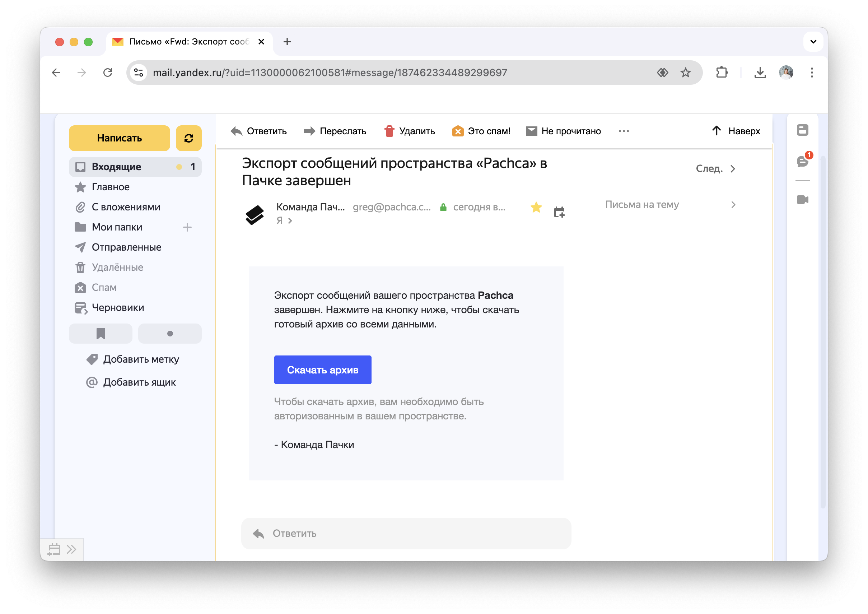Click the yellow star importance icon
Screen dimensions: 868x614
pyautogui.click(x=536, y=207)
